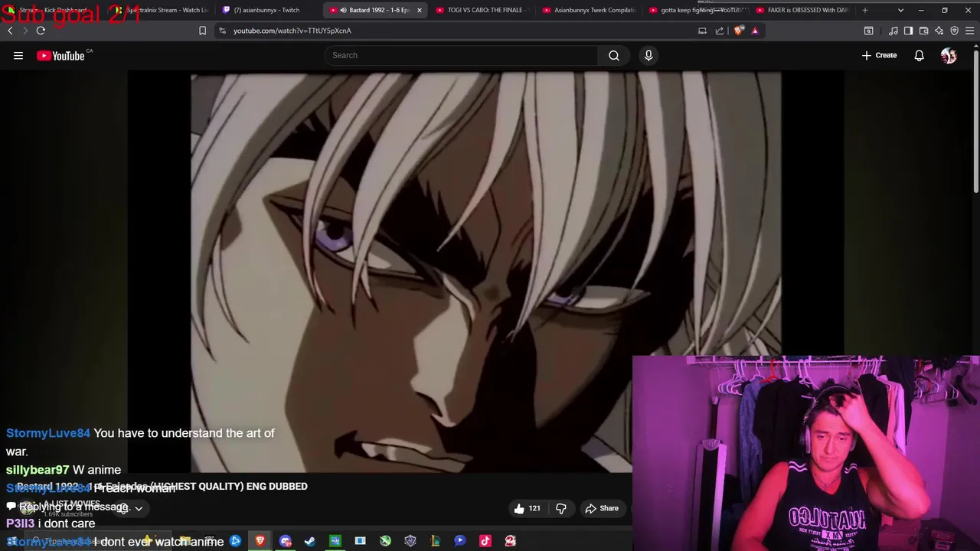Click the video title ENG DUBBED text
This screenshot has width=980, height=551.
coord(276,486)
